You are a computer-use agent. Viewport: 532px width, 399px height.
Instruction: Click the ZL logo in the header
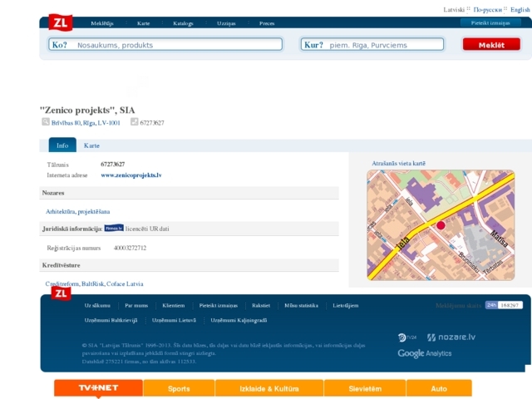(61, 22)
